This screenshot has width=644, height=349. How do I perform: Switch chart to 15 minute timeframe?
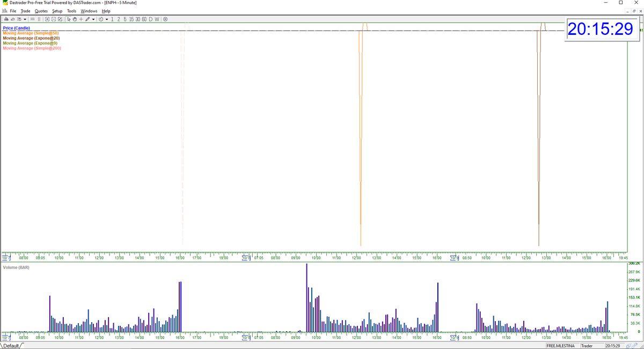[131, 19]
